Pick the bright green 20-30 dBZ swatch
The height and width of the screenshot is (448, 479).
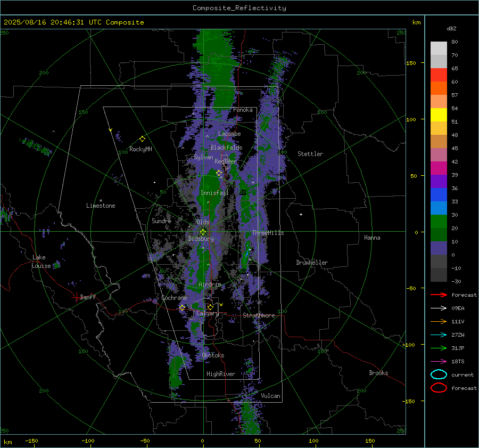(439, 222)
